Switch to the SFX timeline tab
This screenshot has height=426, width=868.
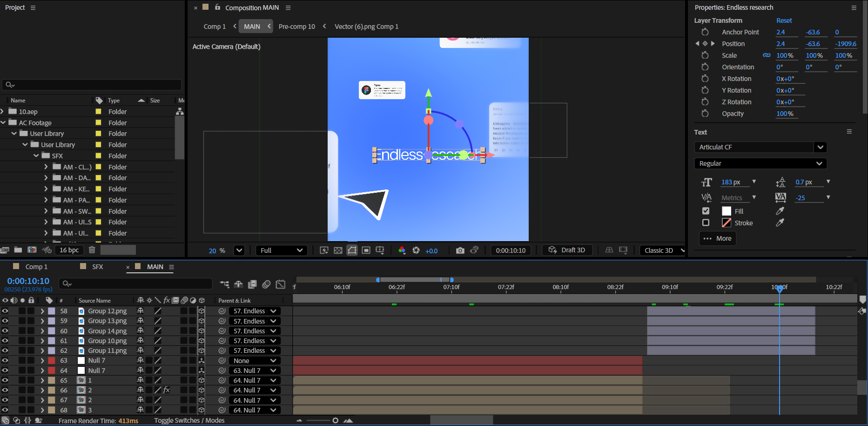(97, 267)
